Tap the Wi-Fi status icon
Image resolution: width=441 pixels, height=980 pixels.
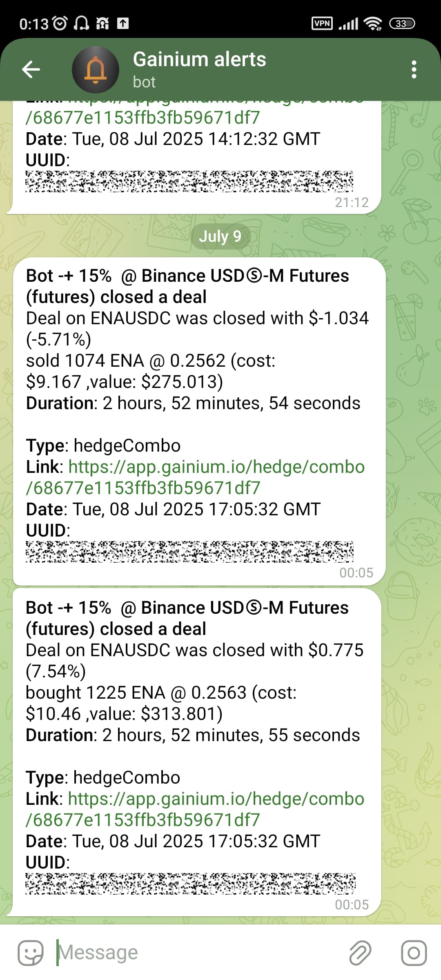point(373,24)
